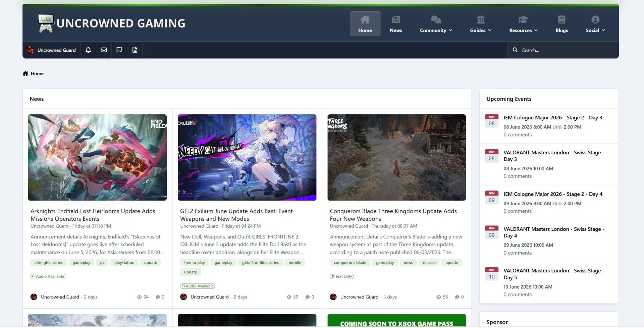Click the JUN 08 calendar icon for VALORANT Day 3
Image resolution: width=644 pixels, height=328 pixels.
491,156
